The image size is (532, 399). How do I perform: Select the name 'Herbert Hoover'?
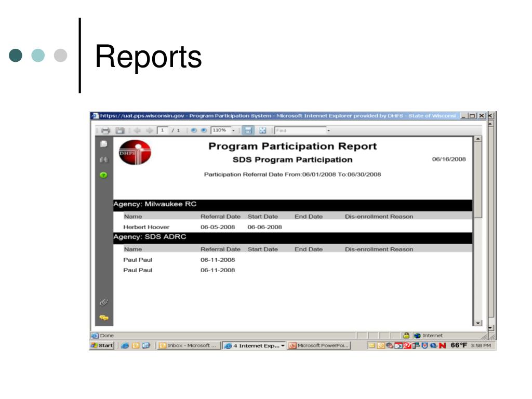[x=146, y=227]
